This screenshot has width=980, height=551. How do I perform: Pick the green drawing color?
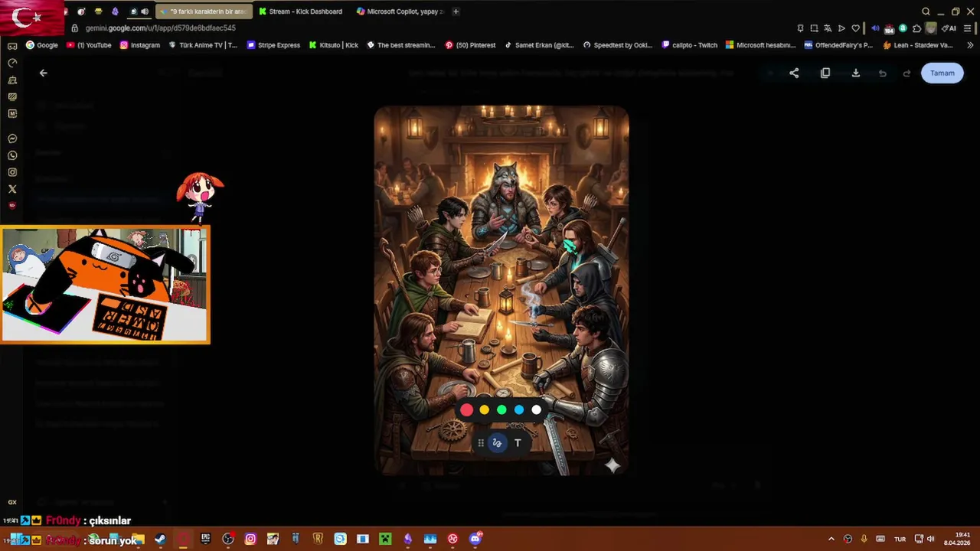(501, 409)
